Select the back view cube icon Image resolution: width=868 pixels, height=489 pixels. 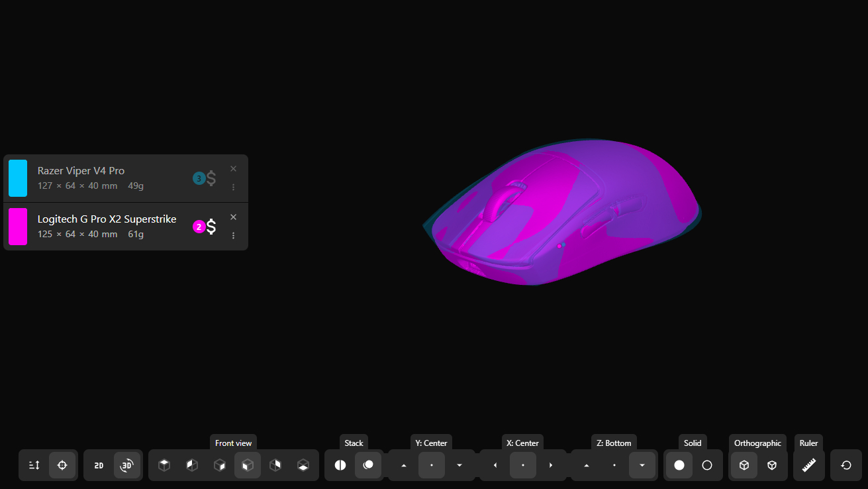275,465
